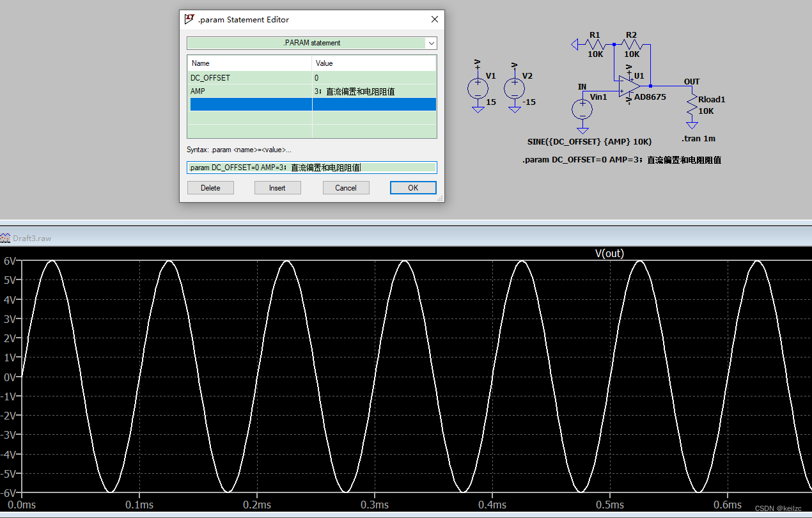Click the OUT net label
The width and height of the screenshot is (812, 518).
[x=692, y=82]
